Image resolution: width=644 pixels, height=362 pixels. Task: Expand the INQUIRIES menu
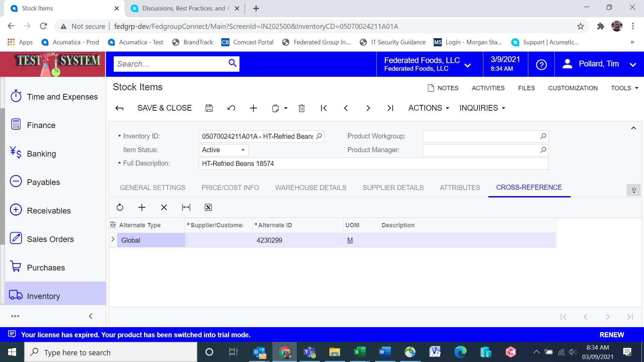pos(482,108)
